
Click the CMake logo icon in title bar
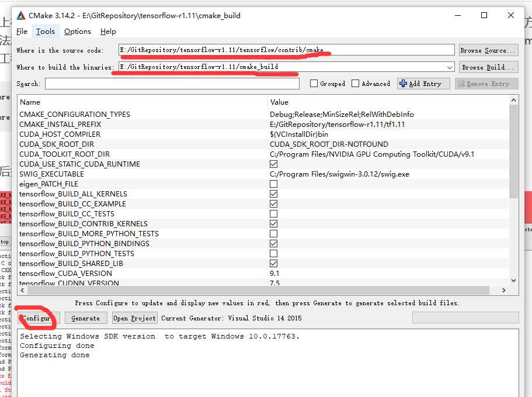point(21,15)
